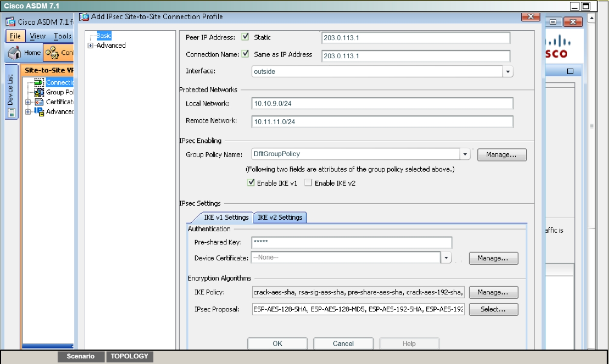The height and width of the screenshot is (364, 609).
Task: Open the File menu
Action: point(15,36)
